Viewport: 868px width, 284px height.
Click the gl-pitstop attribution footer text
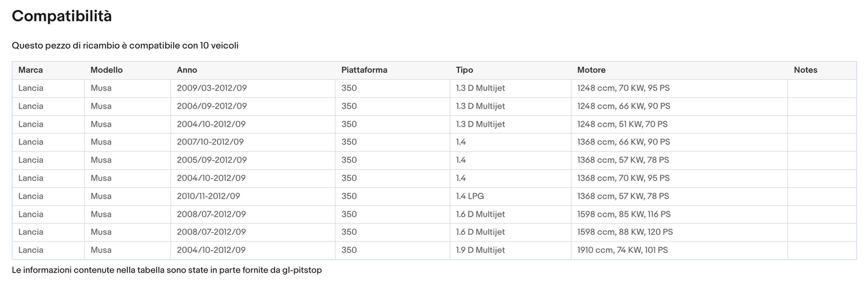pyautogui.click(x=167, y=270)
